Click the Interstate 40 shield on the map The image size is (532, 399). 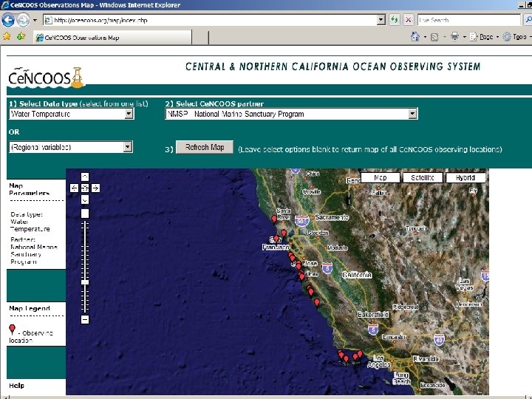click(439, 339)
